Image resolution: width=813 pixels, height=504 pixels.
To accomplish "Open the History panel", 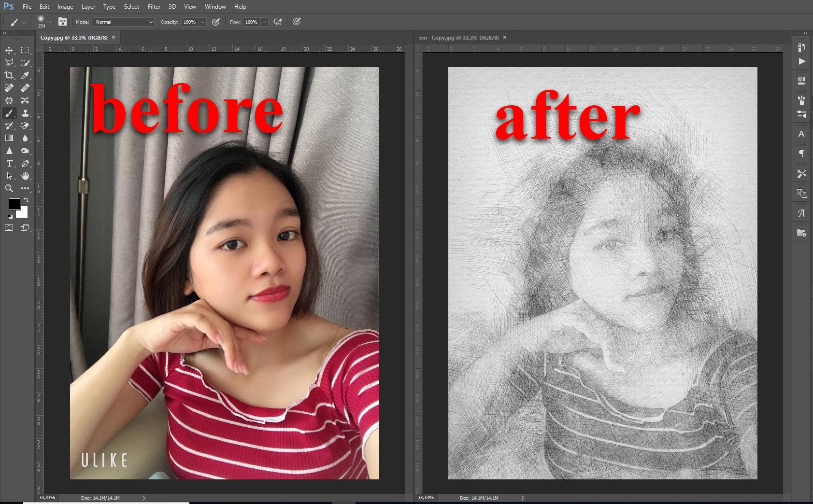I will coord(801,48).
